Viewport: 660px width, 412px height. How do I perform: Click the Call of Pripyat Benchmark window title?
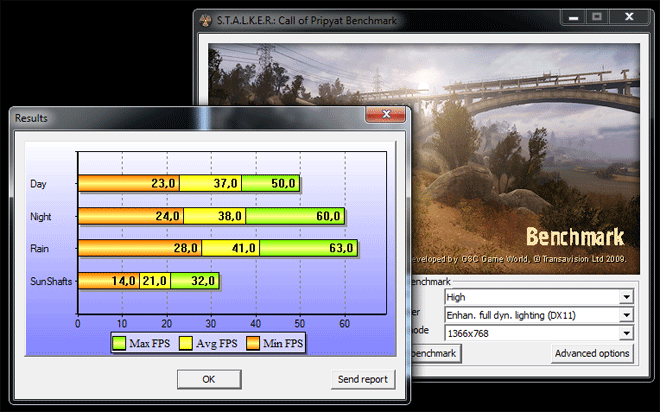[x=307, y=21]
